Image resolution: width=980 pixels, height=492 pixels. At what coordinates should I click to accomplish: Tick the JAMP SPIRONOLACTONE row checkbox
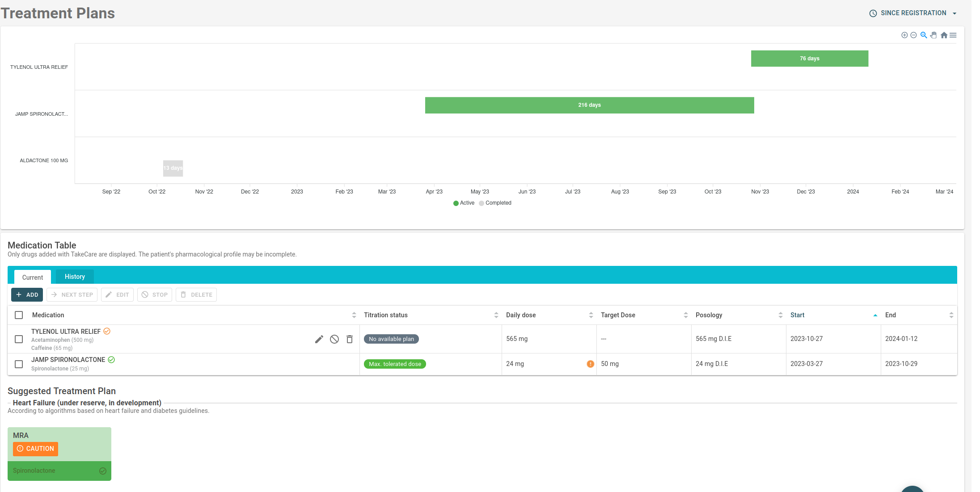pyautogui.click(x=19, y=364)
